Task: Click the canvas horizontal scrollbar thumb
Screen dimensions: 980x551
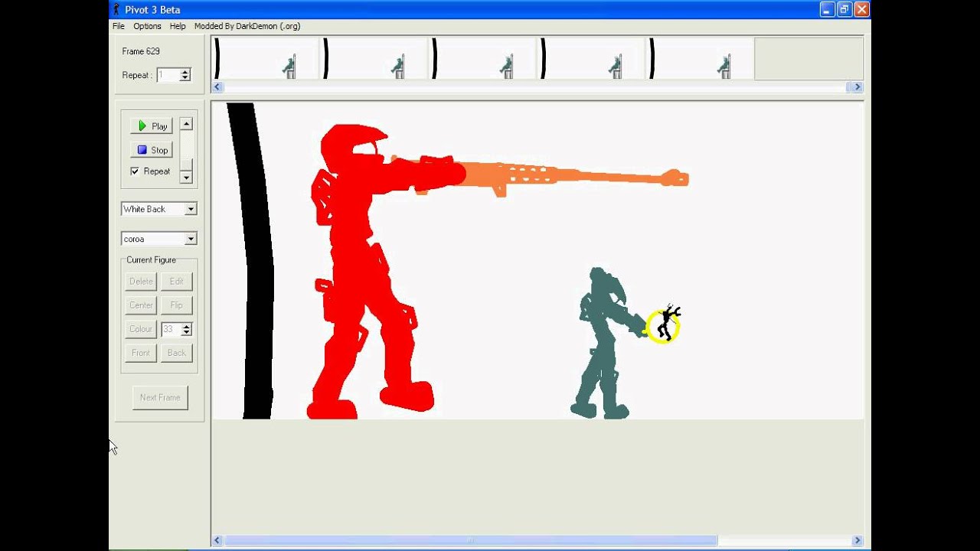Action: 471,540
